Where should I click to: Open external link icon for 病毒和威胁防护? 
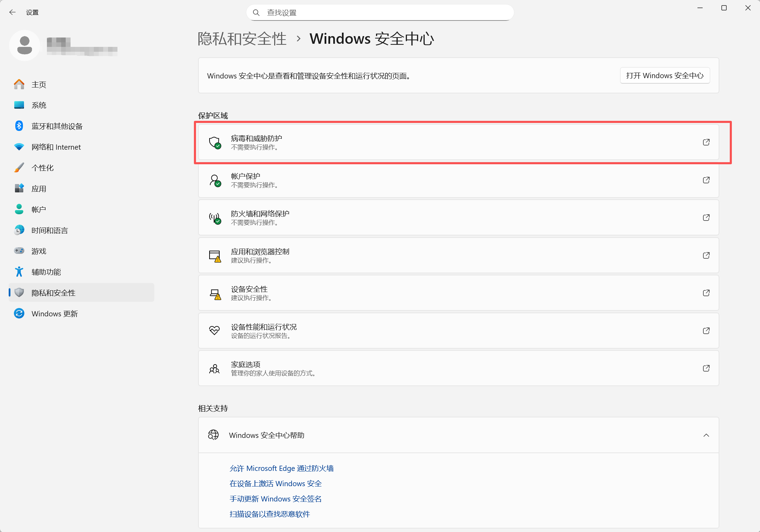click(x=706, y=142)
